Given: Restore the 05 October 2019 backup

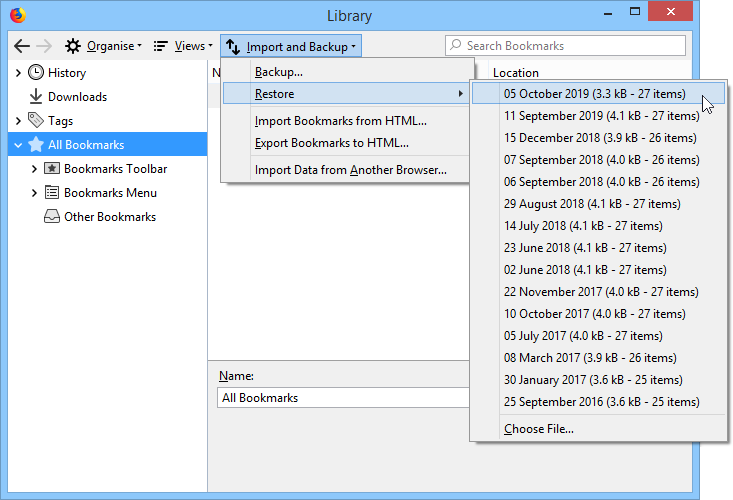Looking at the screenshot, I should click(x=598, y=93).
